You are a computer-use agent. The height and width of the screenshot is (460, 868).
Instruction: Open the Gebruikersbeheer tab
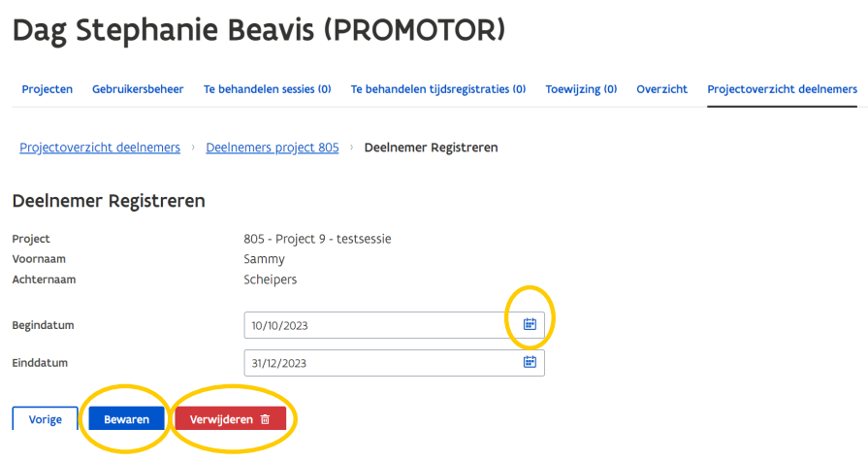(x=138, y=89)
